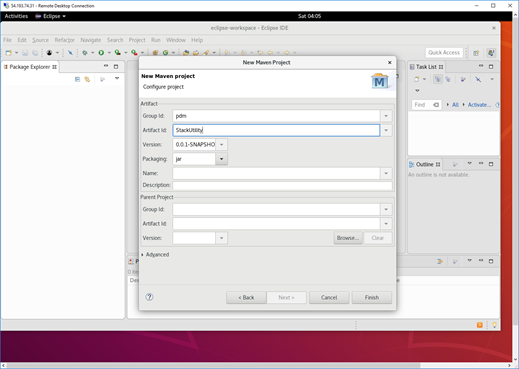Open the Parent Project Artifact Id dropdown
Image resolution: width=519 pixels, height=369 pixels.
pyautogui.click(x=386, y=224)
